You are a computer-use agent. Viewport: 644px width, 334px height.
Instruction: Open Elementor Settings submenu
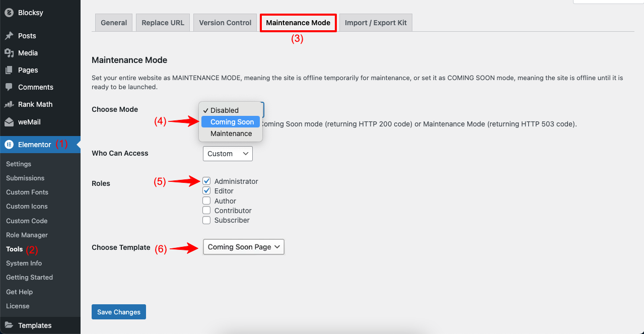19,164
